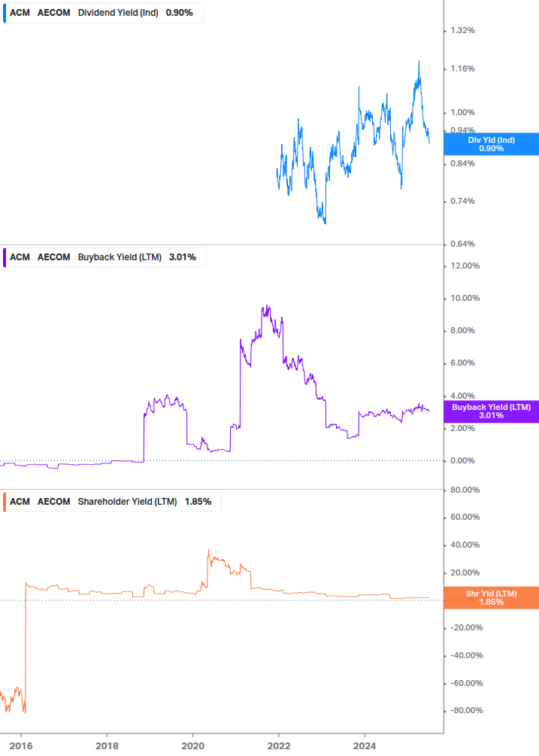The image size is (539, 756).
Task: Click the 1.85% value in shareholder legend
Action: click(x=198, y=502)
